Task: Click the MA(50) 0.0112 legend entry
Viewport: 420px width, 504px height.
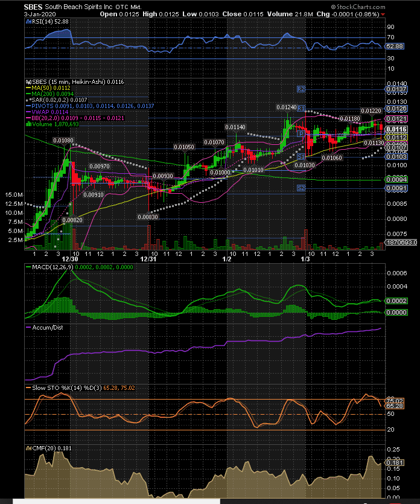Action: click(x=48, y=88)
